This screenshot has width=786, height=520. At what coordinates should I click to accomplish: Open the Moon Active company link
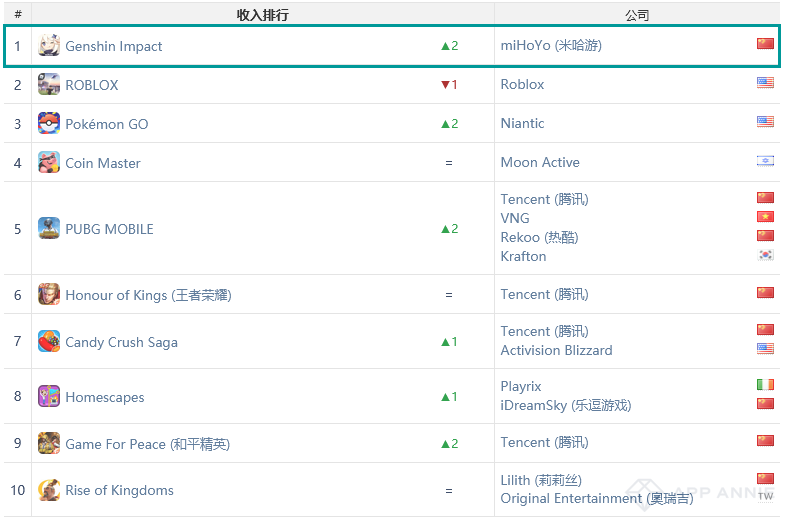point(540,162)
